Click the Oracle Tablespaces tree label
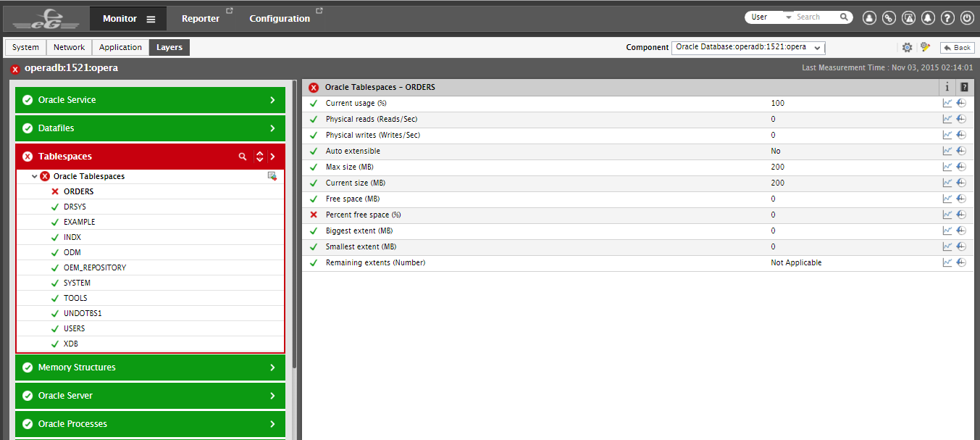Image resolution: width=980 pixels, height=440 pixels. click(x=89, y=176)
